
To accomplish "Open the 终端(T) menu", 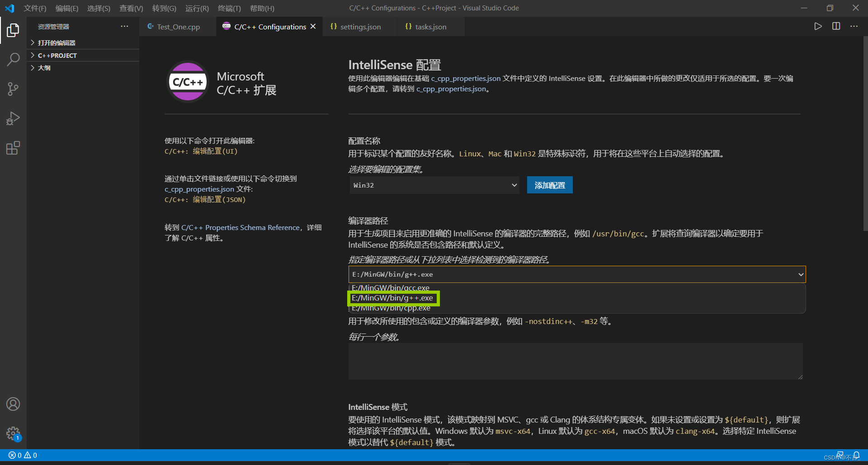I will 229,8.
